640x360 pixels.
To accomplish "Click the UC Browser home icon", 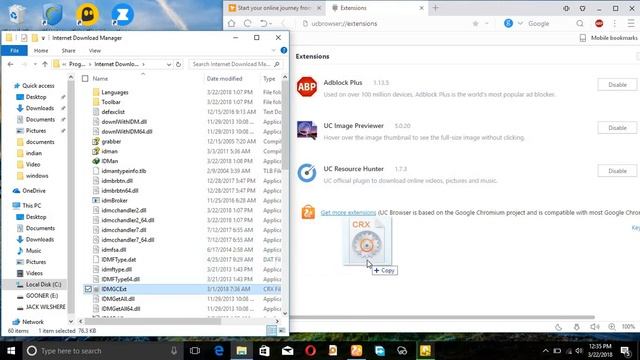I will tap(231, 23).
